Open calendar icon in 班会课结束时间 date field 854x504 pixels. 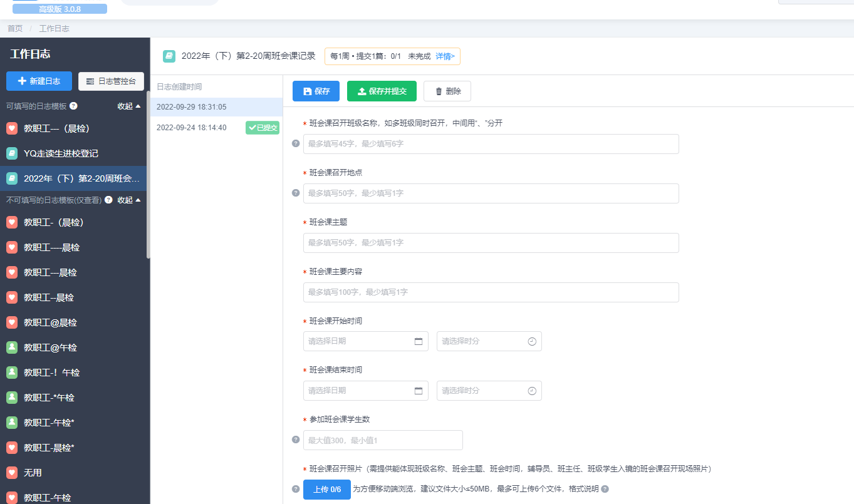(x=419, y=391)
